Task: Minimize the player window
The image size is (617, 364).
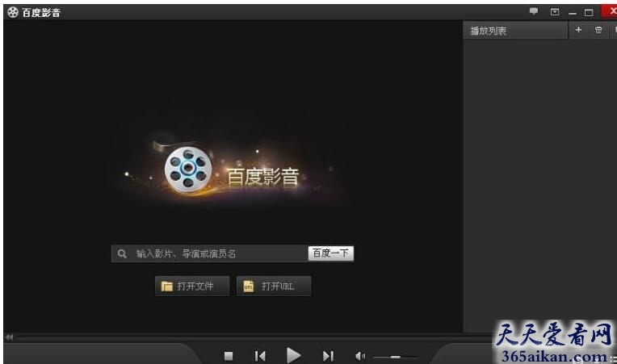Action: click(573, 14)
